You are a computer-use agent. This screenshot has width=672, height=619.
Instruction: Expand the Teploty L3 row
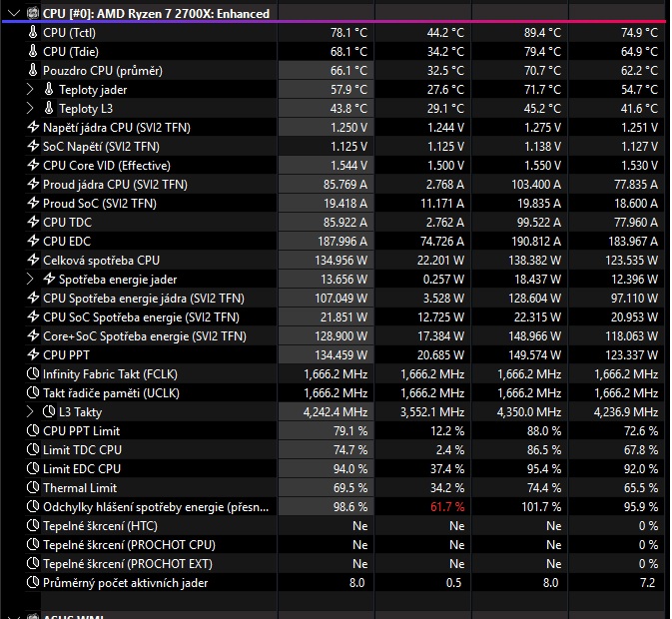(x=30, y=109)
